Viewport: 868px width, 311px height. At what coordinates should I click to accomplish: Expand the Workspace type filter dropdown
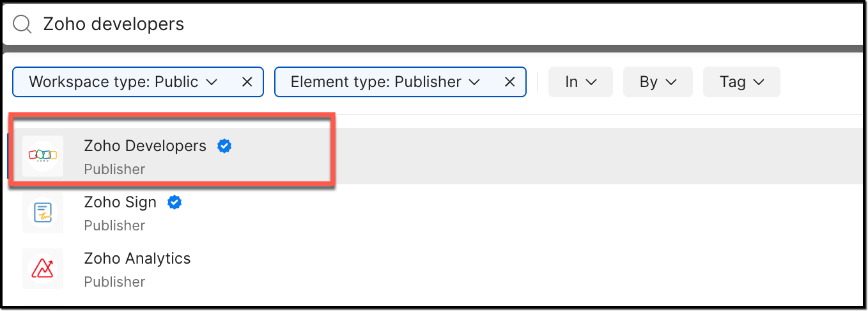point(212,82)
